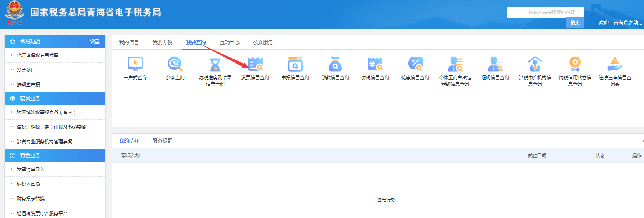The height and width of the screenshot is (218, 644).
Task: Click the search input field
Action: click(x=546, y=12)
